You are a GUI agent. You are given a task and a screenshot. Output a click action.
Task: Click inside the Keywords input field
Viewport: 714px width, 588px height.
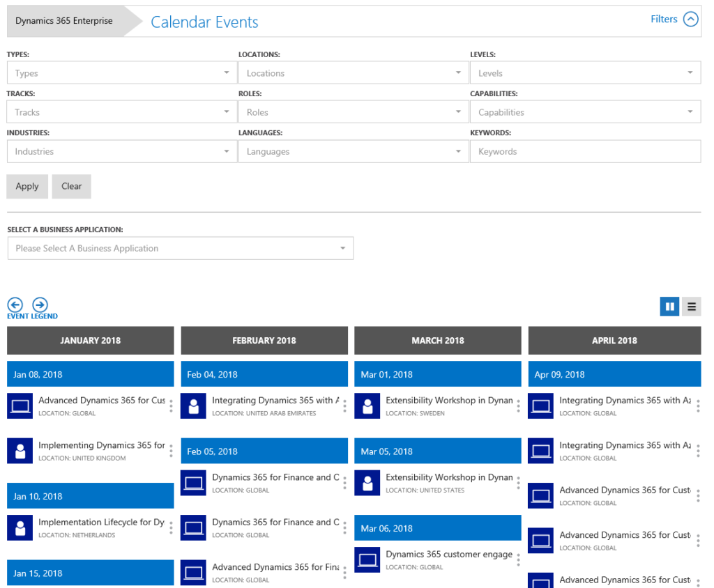click(x=585, y=151)
